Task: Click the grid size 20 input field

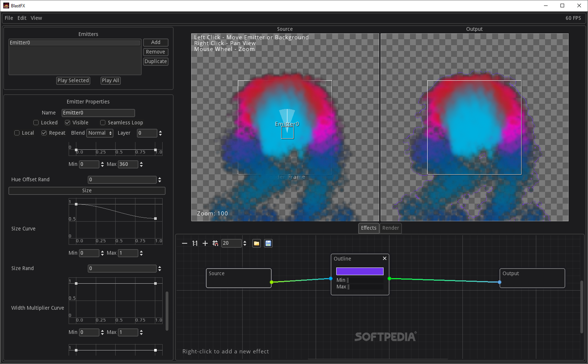Action: coord(232,243)
